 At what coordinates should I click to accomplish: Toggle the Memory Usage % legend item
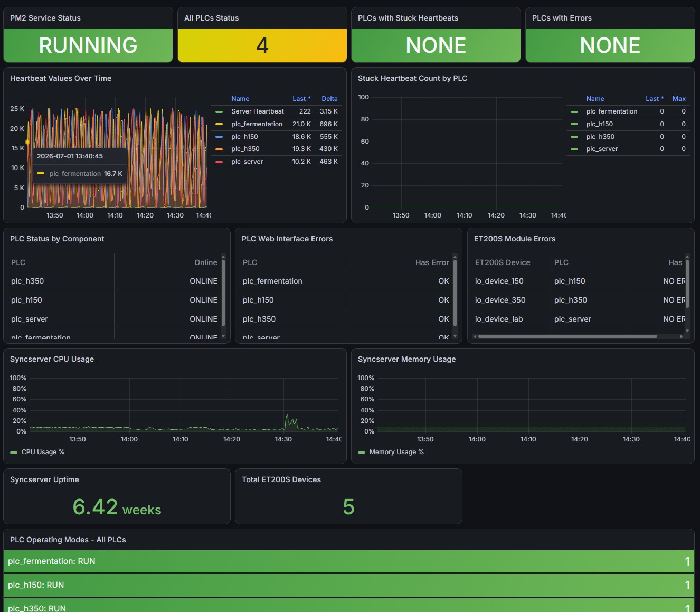[396, 452]
